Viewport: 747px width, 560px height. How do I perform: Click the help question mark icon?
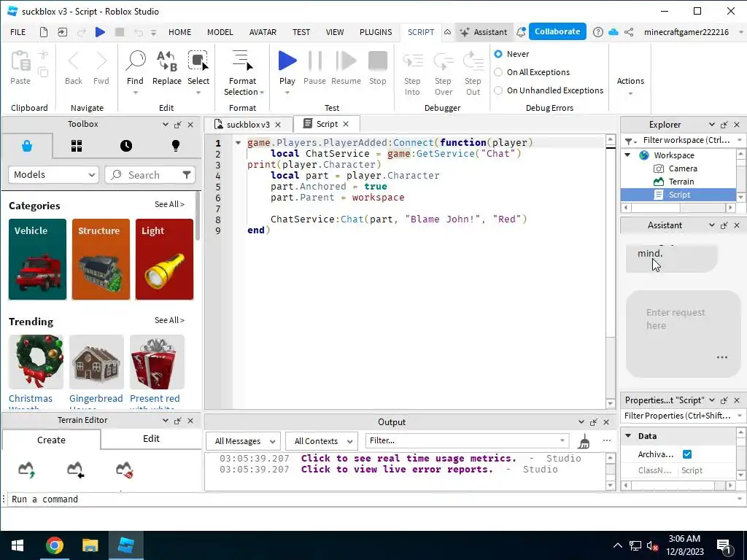pos(598,32)
